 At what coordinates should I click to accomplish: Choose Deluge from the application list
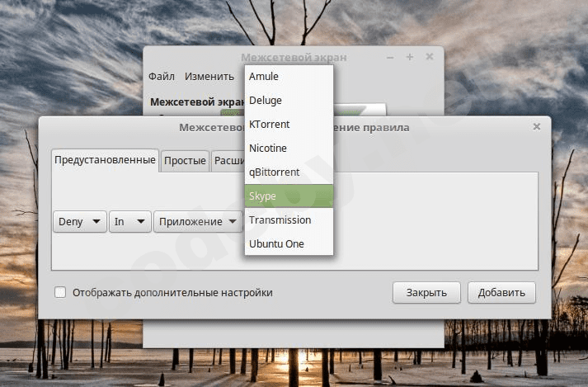(x=289, y=101)
